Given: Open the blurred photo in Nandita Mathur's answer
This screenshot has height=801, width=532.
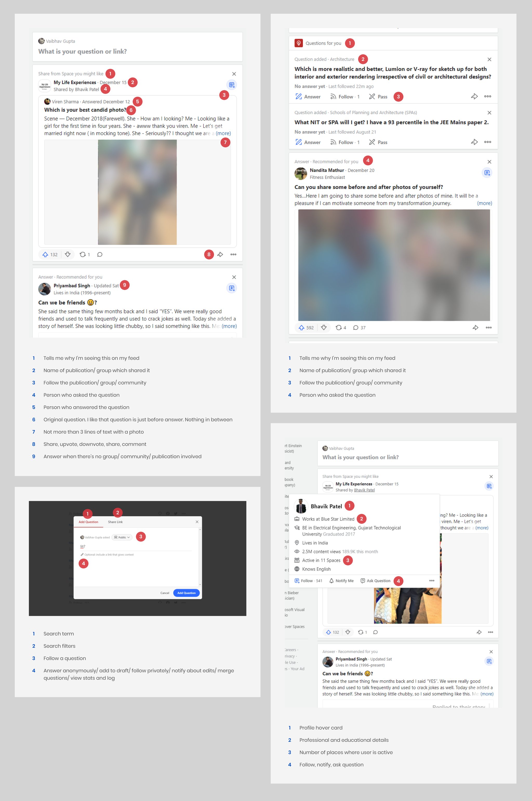Looking at the screenshot, I should 394,265.
